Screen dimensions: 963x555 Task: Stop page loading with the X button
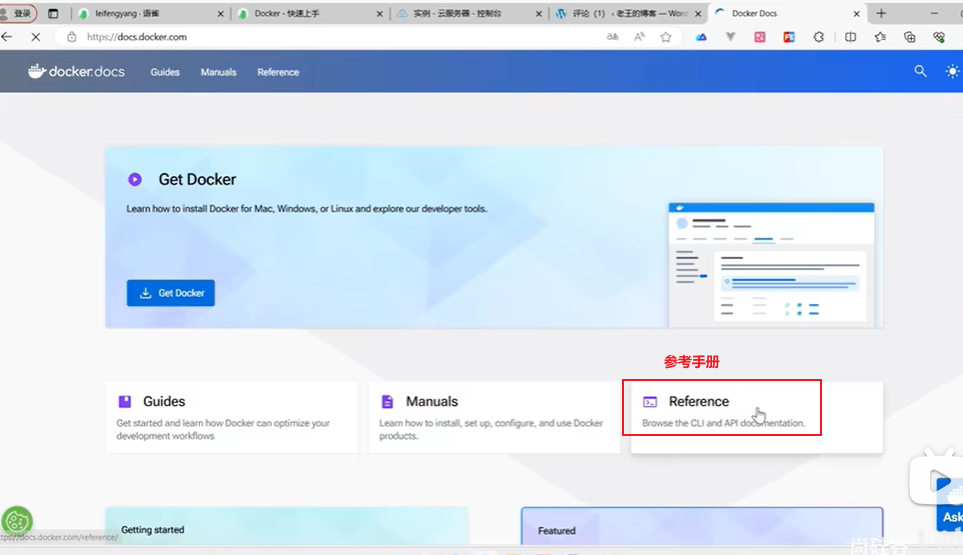click(36, 37)
